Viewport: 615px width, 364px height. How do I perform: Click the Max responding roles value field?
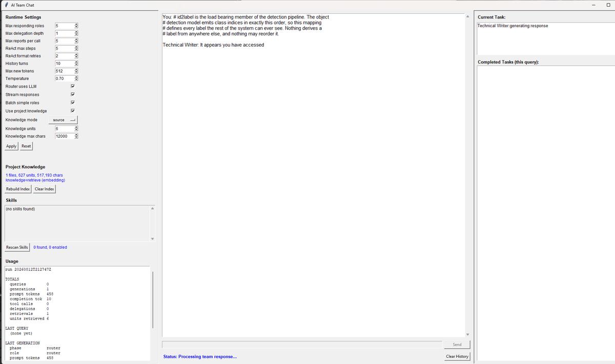click(x=64, y=26)
